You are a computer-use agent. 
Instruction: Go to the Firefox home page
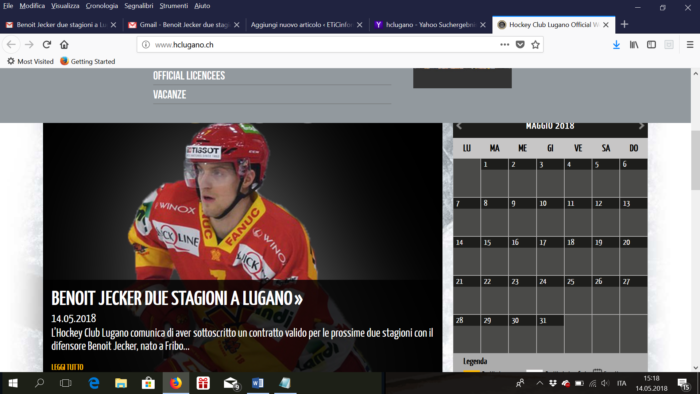64,45
